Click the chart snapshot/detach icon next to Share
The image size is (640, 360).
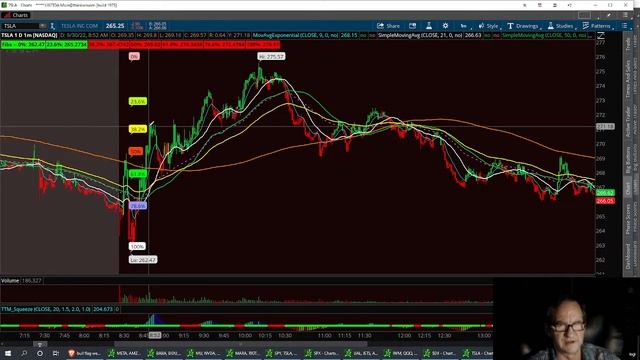pyautogui.click(x=412, y=26)
